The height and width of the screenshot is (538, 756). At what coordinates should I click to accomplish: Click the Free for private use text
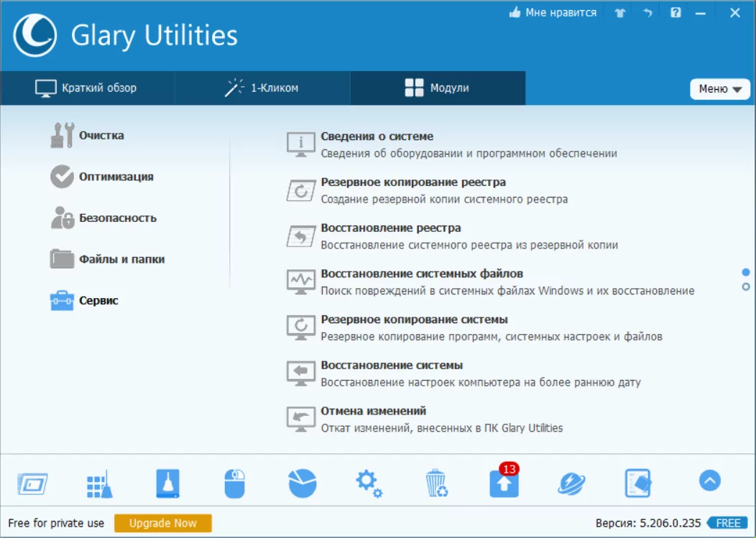56,523
